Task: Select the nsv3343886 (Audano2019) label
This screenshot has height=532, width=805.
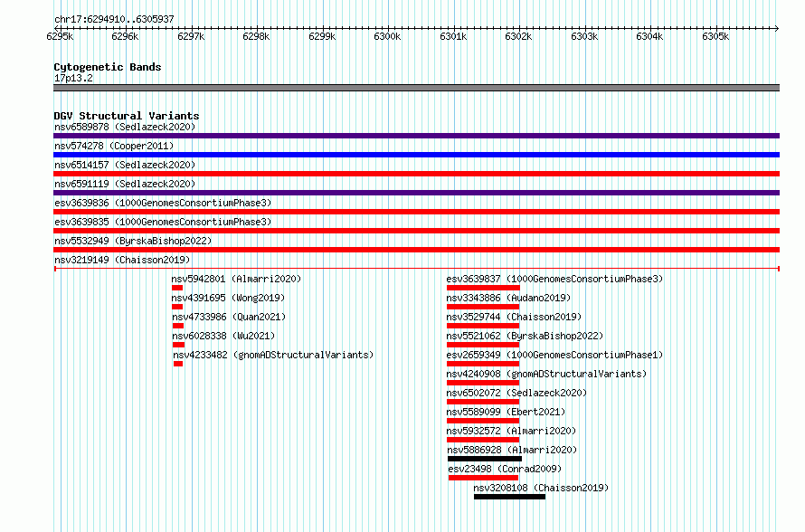Action: (x=508, y=298)
